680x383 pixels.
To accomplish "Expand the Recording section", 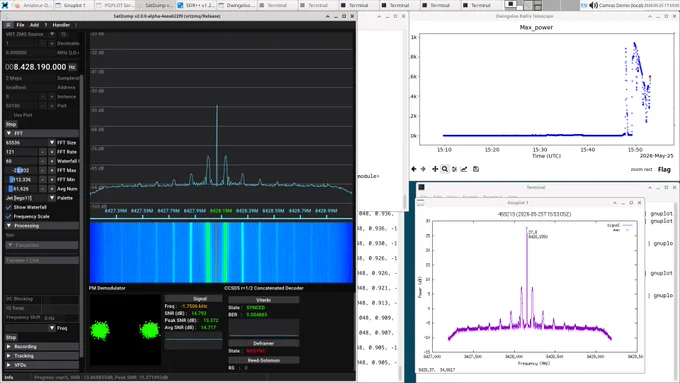I will pyautogui.click(x=42, y=347).
